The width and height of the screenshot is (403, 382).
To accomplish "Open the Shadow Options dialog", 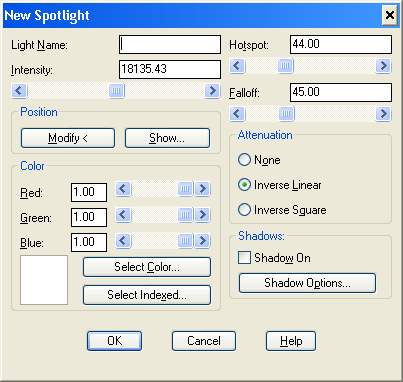I will coord(307,283).
